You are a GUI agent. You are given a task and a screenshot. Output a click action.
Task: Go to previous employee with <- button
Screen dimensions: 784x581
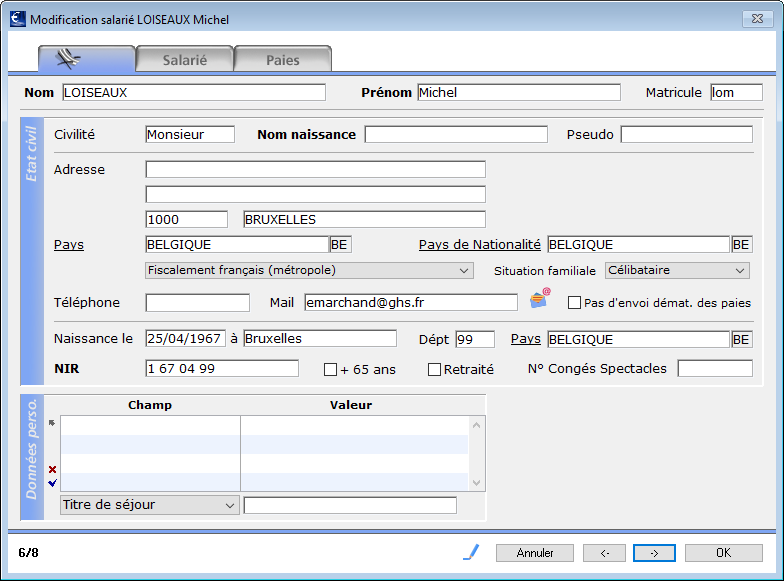pos(604,553)
